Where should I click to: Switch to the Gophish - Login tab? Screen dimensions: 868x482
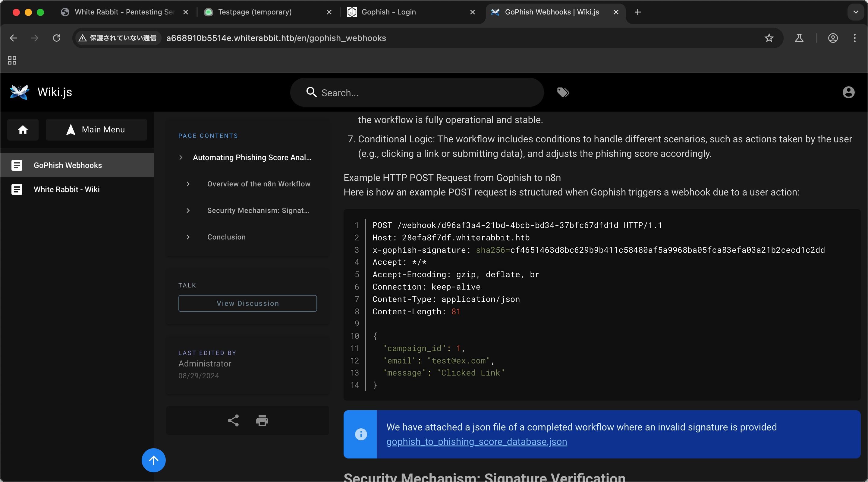tap(388, 12)
